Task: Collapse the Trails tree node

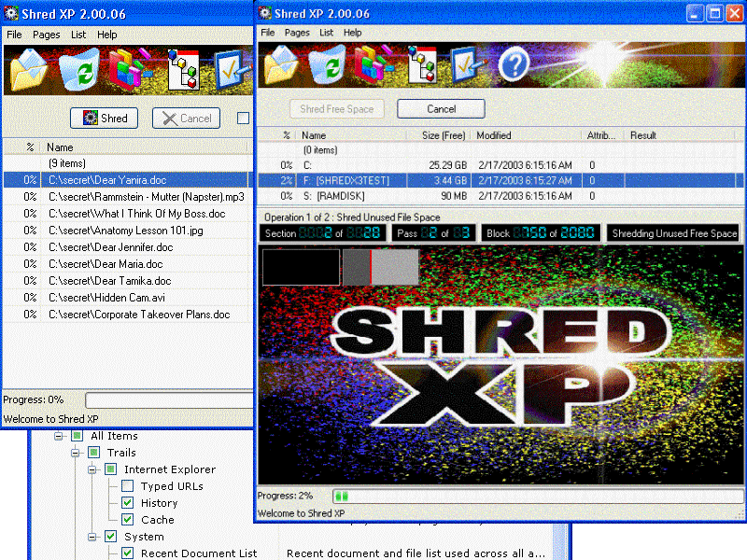Action: pyautogui.click(x=76, y=453)
